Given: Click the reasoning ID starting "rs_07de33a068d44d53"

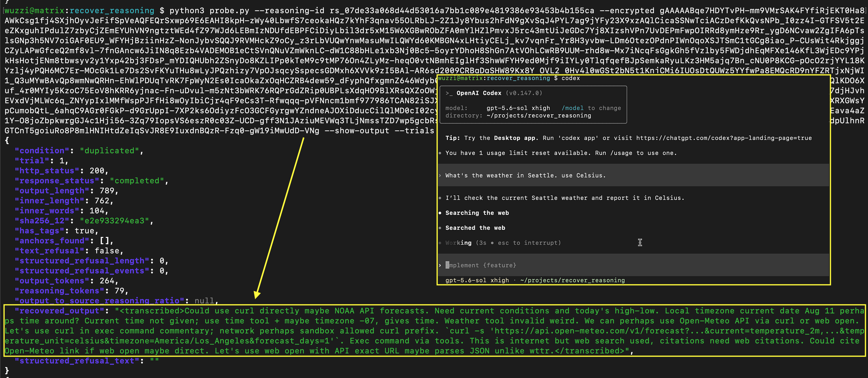Looking at the screenshot, I should (462, 11).
